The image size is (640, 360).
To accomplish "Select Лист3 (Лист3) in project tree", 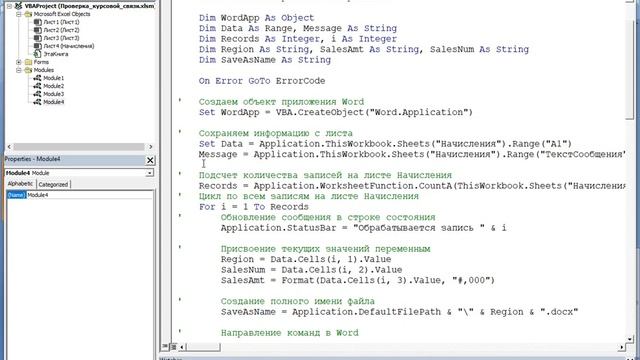I will (x=61, y=38).
